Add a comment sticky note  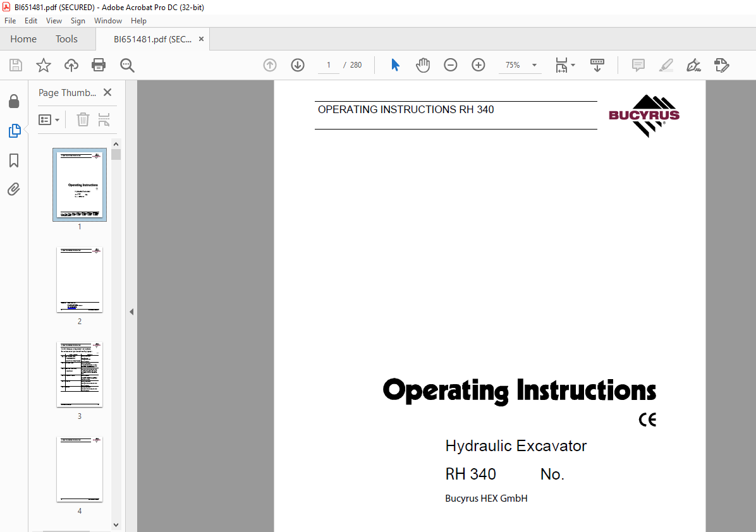click(638, 65)
